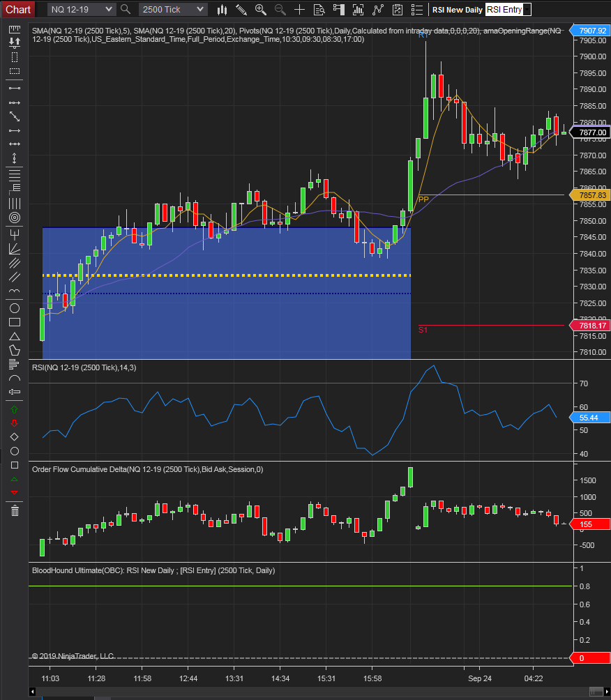Viewport: 611px width, 700px height.
Task: Select the Region Highlight Y tool
Action: coord(14,71)
